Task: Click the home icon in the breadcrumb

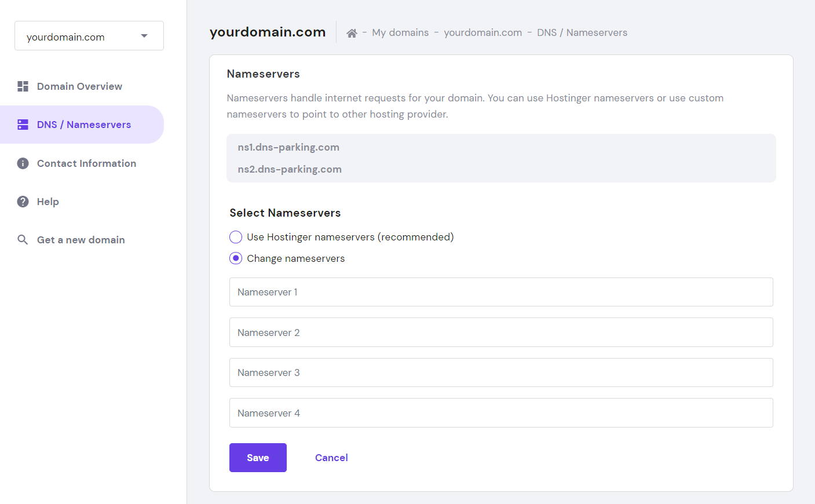Action: pos(352,33)
